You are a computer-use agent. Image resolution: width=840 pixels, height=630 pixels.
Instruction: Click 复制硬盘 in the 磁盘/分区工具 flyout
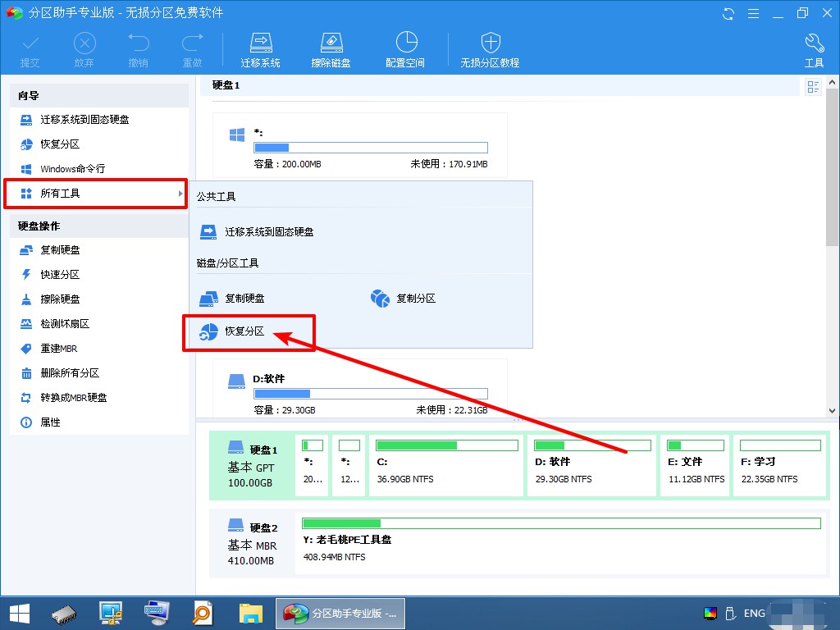point(232,299)
